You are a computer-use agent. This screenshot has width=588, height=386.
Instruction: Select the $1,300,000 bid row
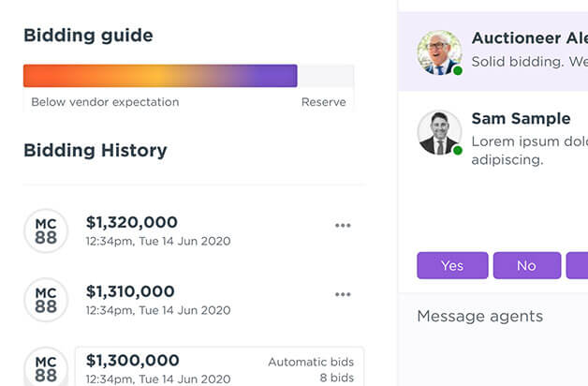click(220, 367)
